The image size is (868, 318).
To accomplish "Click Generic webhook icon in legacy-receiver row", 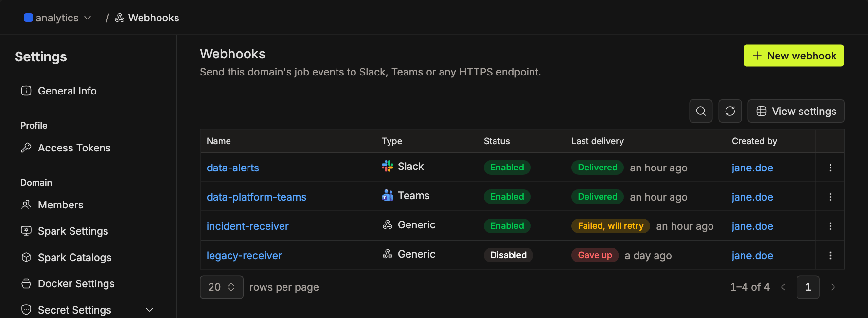I will tap(388, 254).
